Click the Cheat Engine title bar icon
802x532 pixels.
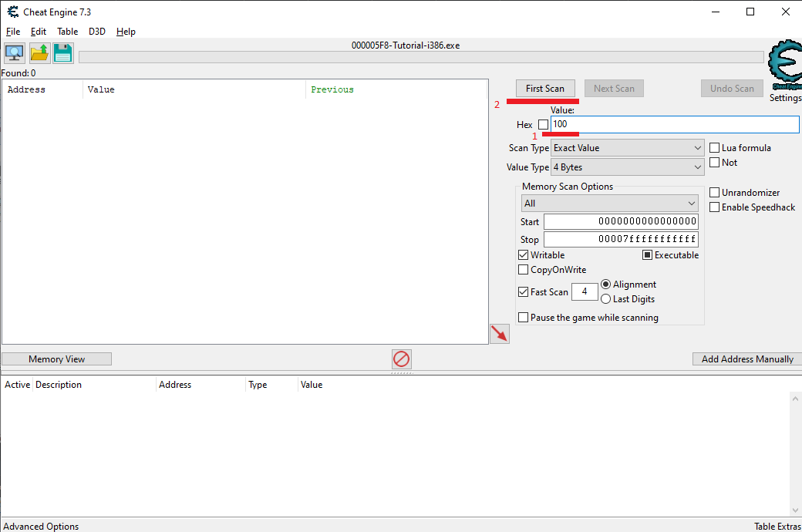click(13, 12)
